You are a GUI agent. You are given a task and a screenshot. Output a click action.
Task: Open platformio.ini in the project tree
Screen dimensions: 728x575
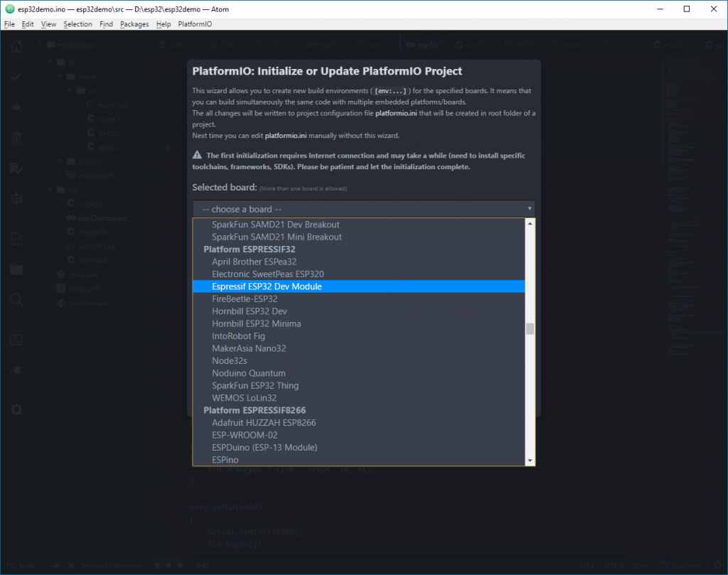coord(89,303)
